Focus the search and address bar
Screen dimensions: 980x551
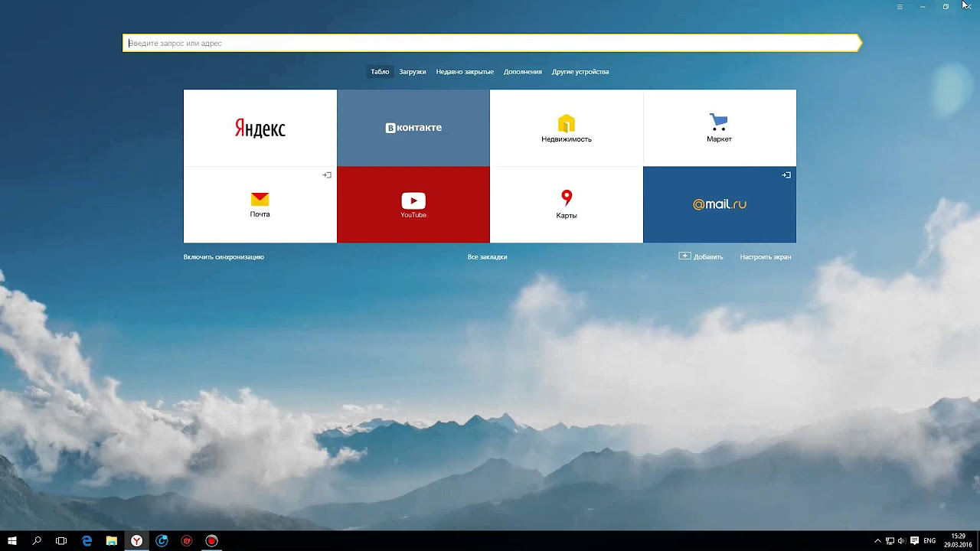pyautogui.click(x=492, y=43)
